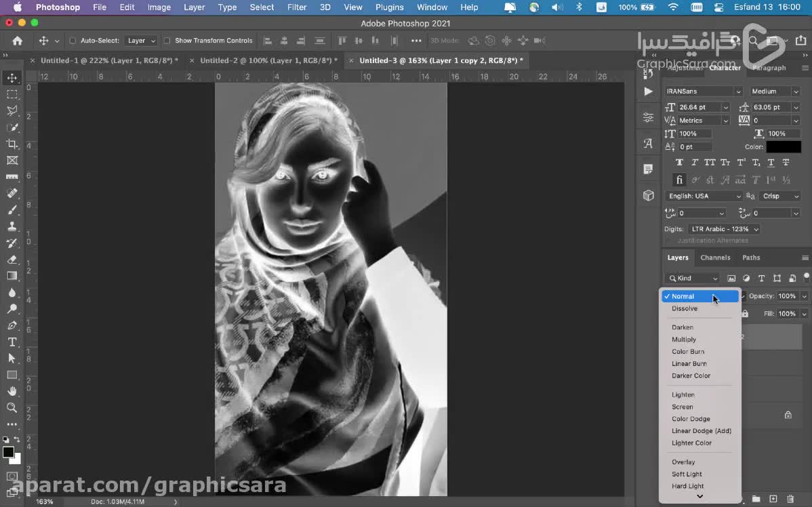Check Show Transform Controls

pyautogui.click(x=167, y=41)
